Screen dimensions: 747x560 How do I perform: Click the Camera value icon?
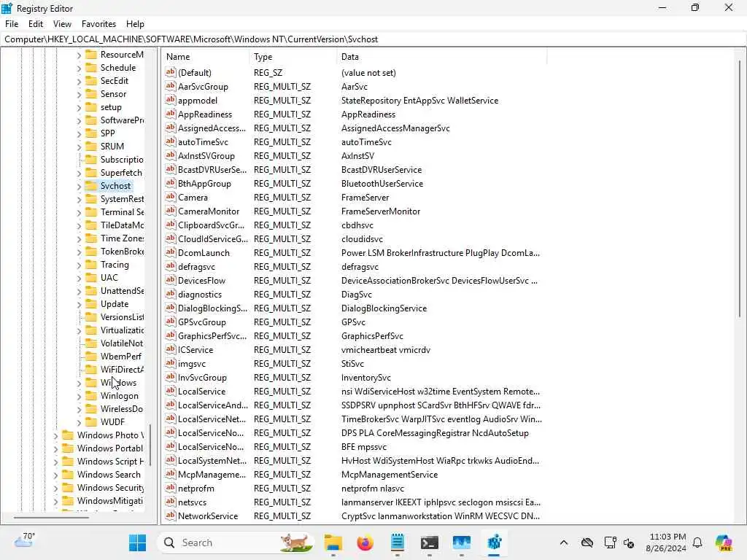click(x=170, y=197)
